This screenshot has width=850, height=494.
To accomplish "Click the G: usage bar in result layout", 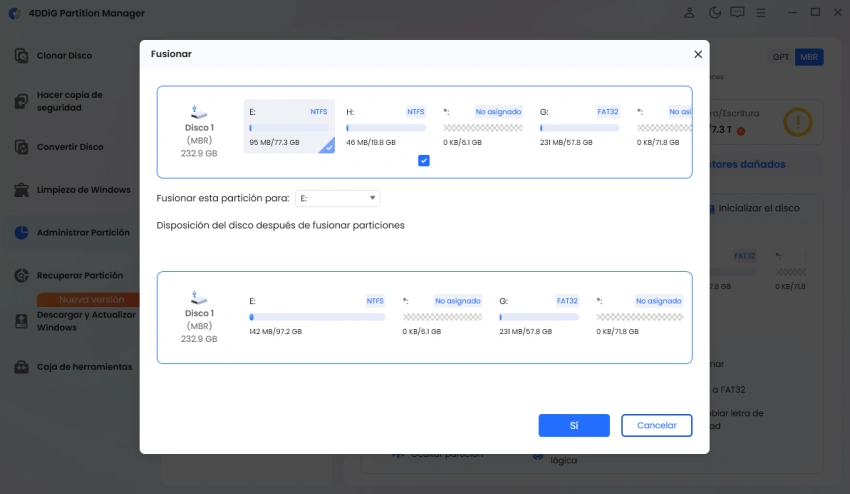I will pyautogui.click(x=539, y=317).
